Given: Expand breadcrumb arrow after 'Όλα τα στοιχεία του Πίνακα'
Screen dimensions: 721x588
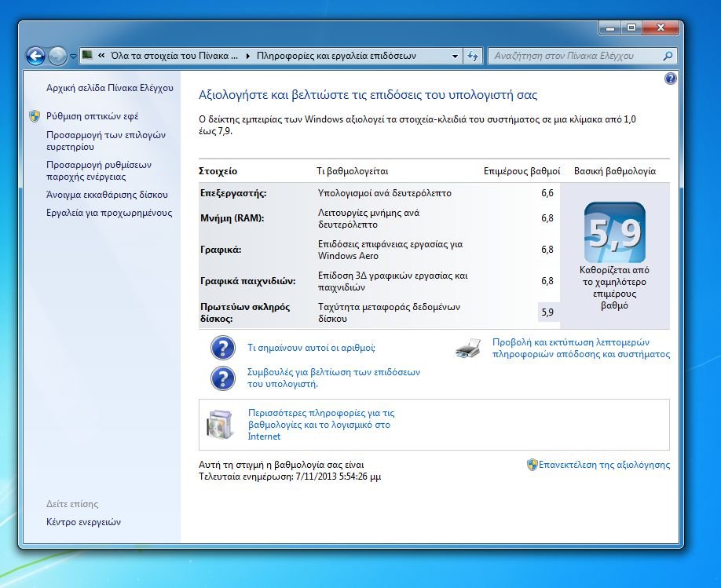Looking at the screenshot, I should 248,56.
